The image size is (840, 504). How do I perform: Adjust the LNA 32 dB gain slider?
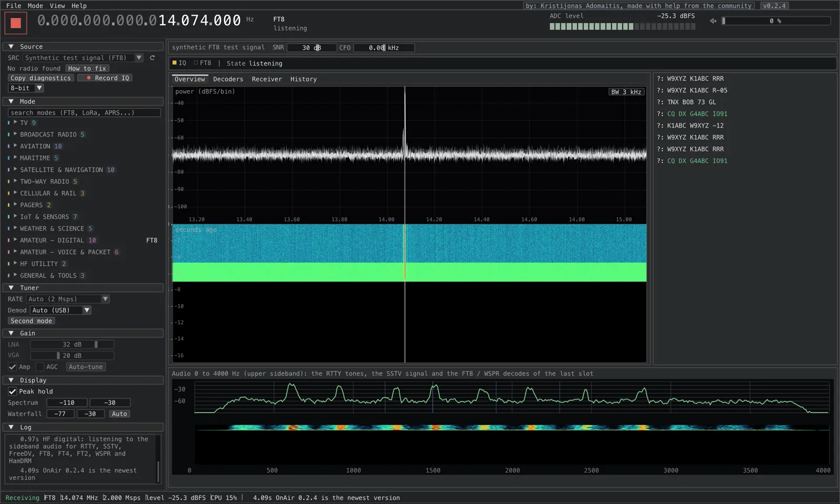click(x=72, y=344)
